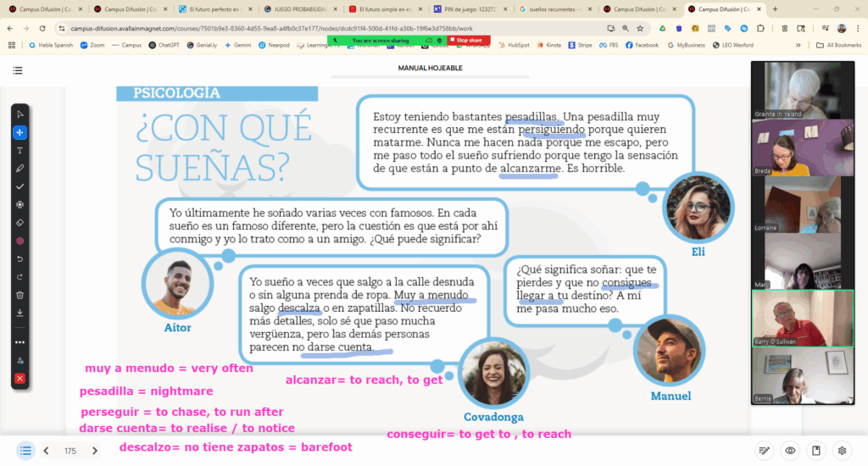Select Breda video thumbnail
This screenshot has height=466, width=868.
(x=803, y=147)
